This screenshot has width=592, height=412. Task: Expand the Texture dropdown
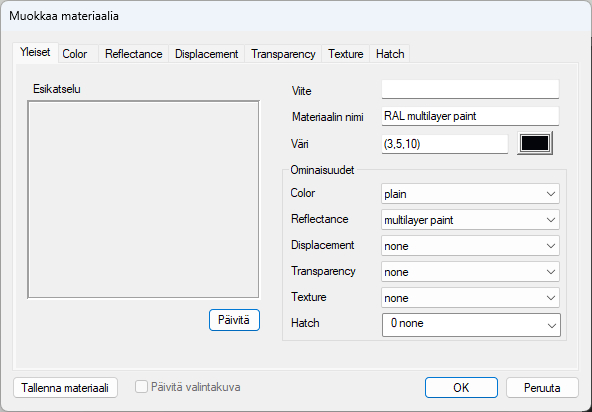tap(470, 298)
